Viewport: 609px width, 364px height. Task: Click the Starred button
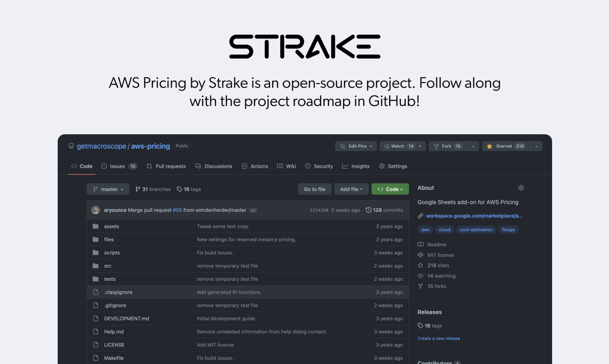(506, 146)
